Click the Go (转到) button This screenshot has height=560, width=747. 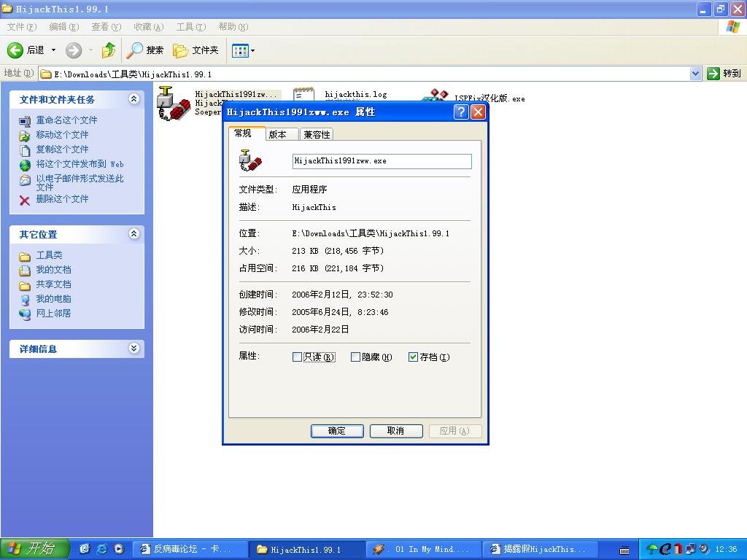coord(724,74)
